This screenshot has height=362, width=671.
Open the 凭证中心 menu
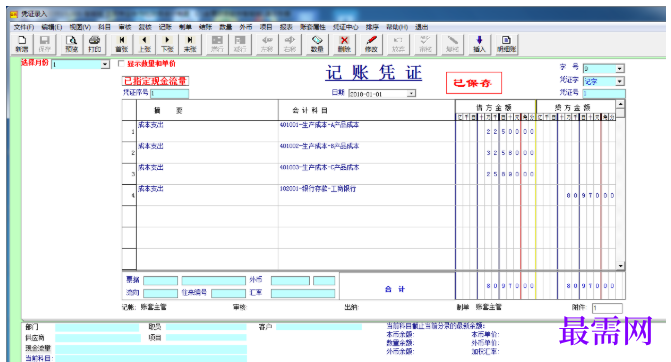click(x=345, y=27)
